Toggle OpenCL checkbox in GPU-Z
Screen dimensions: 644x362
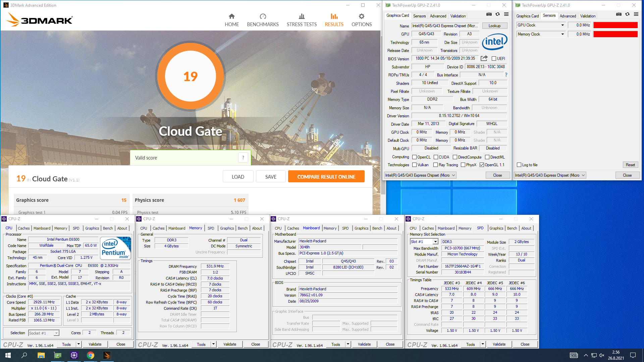pyautogui.click(x=414, y=157)
